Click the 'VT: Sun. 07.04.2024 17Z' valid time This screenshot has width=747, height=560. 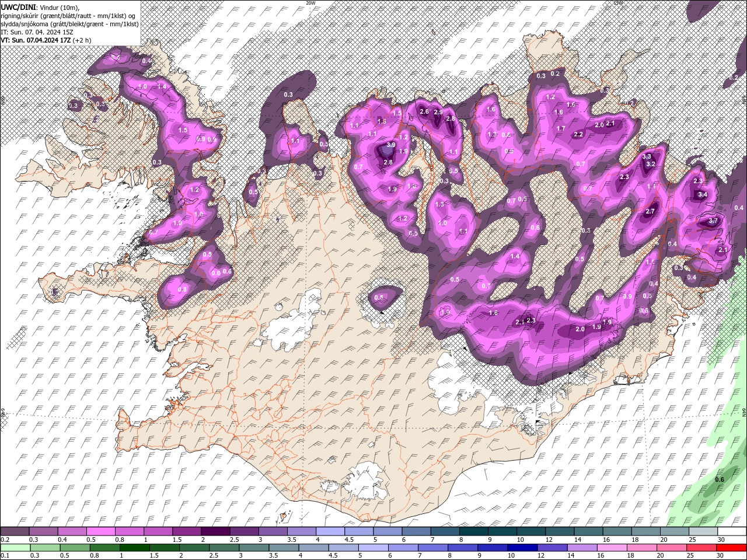click(x=36, y=40)
